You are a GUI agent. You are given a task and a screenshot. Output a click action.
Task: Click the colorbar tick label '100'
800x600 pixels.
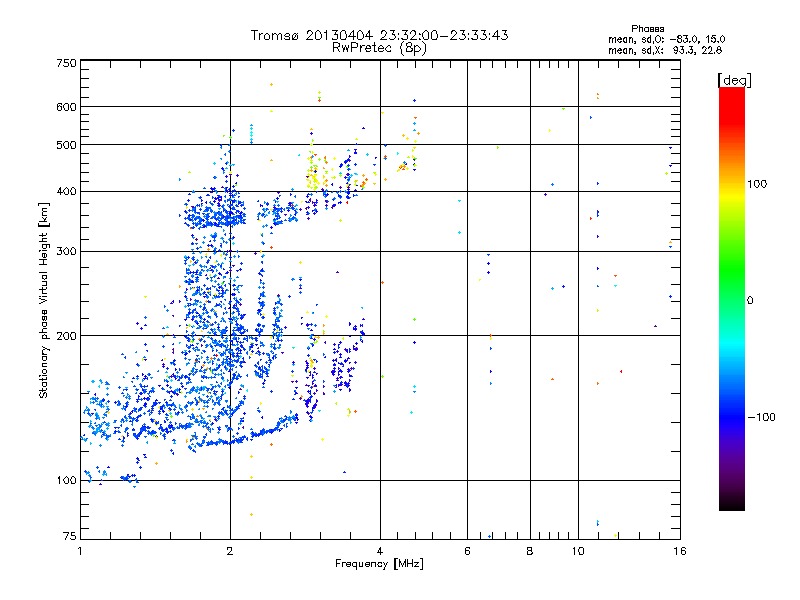coord(757,184)
